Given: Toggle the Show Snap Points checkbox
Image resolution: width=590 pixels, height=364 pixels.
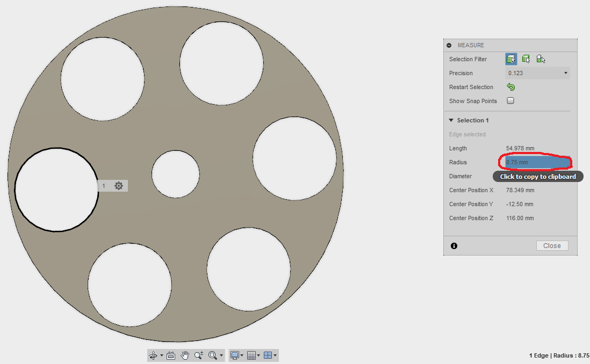Looking at the screenshot, I should coord(510,101).
